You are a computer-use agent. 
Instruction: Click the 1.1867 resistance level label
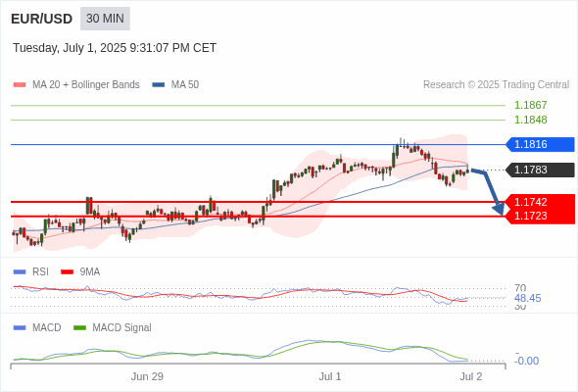tap(531, 106)
